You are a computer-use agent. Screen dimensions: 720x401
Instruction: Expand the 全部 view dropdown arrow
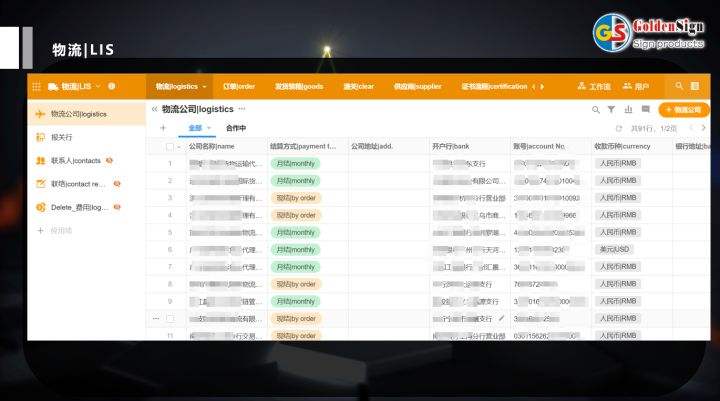click(209, 128)
